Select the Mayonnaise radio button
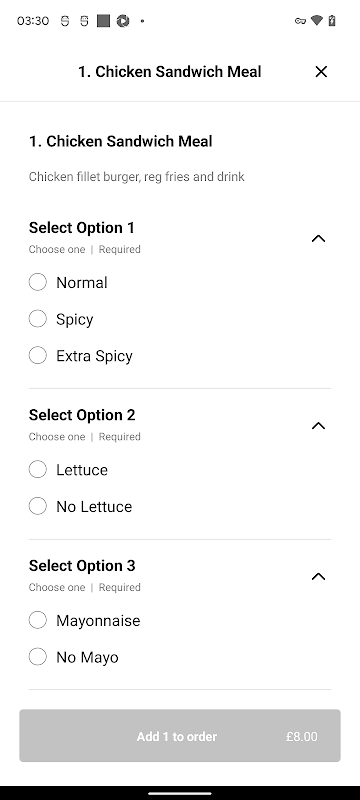The image size is (360, 800). tap(38, 620)
